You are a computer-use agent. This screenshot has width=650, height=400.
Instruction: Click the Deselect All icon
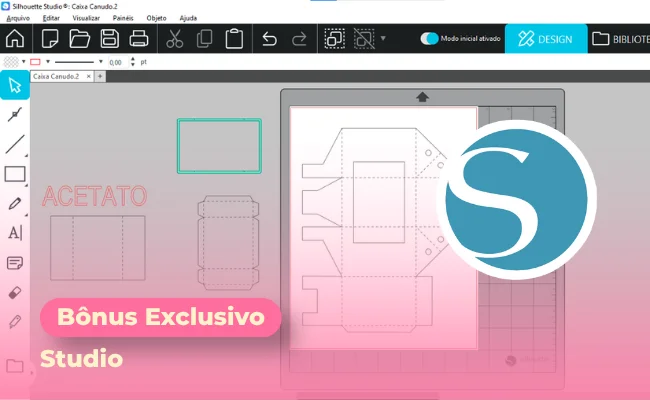tap(364, 39)
